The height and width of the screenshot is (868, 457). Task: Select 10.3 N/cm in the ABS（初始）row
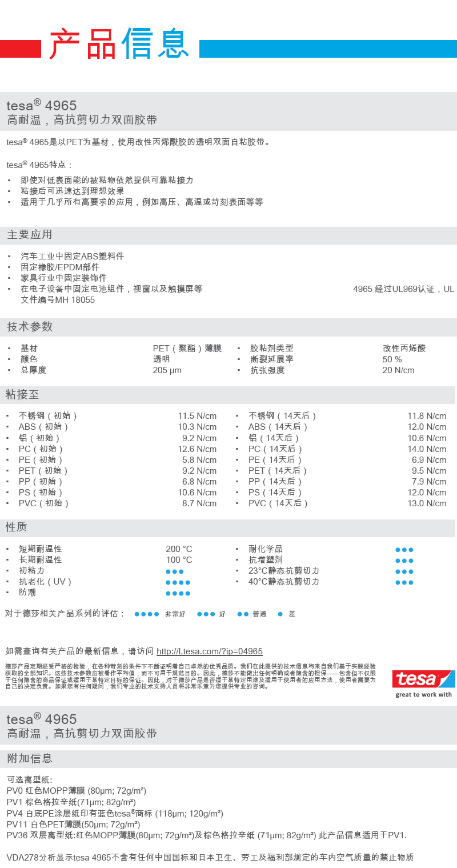(x=197, y=426)
